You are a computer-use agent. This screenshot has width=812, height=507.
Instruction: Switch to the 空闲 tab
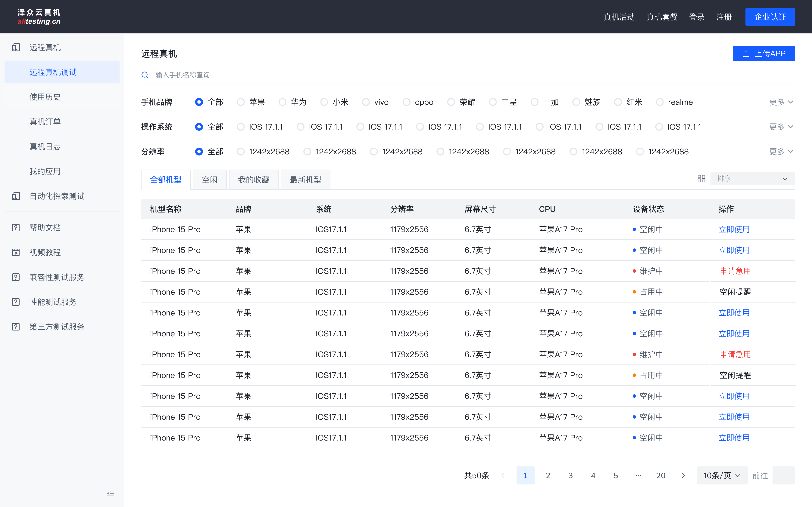coord(210,180)
